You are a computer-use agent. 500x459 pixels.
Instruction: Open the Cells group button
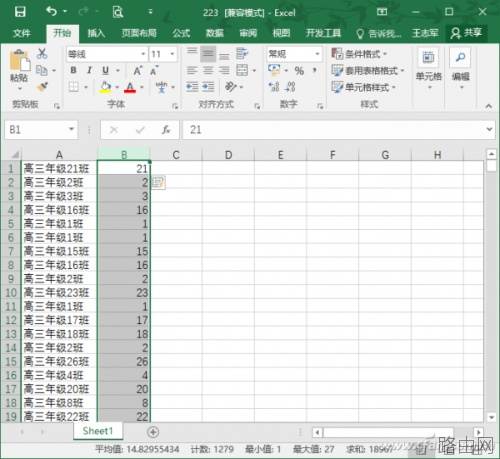click(x=429, y=69)
